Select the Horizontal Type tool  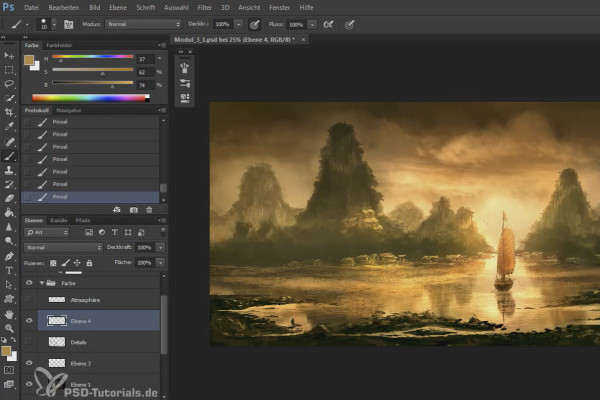coord(9,270)
